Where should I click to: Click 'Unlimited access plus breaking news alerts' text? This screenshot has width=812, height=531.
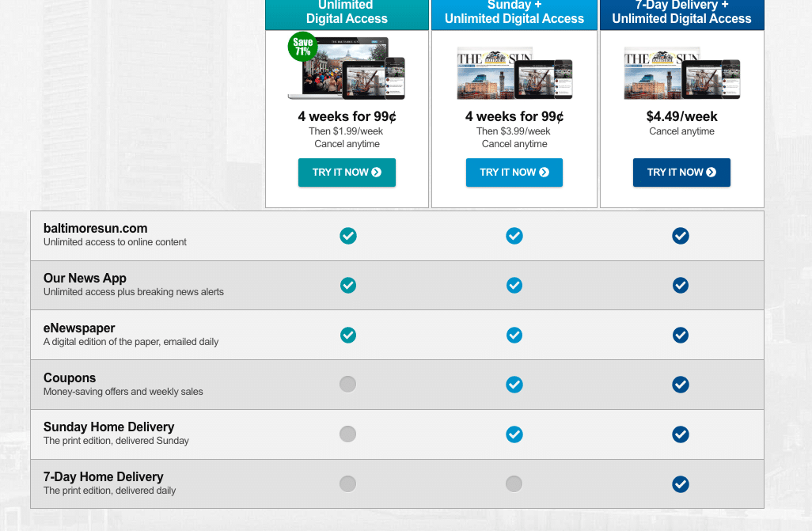pos(134,292)
